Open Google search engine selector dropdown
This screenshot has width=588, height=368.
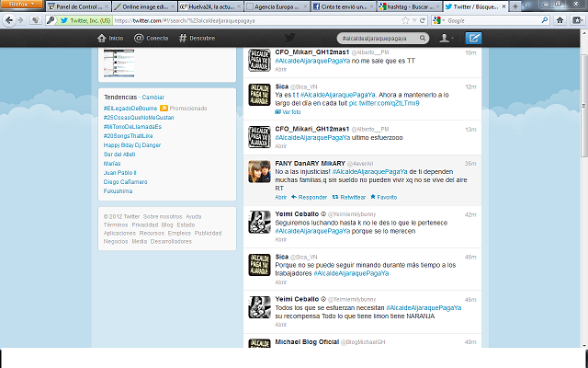pyautogui.click(x=439, y=20)
